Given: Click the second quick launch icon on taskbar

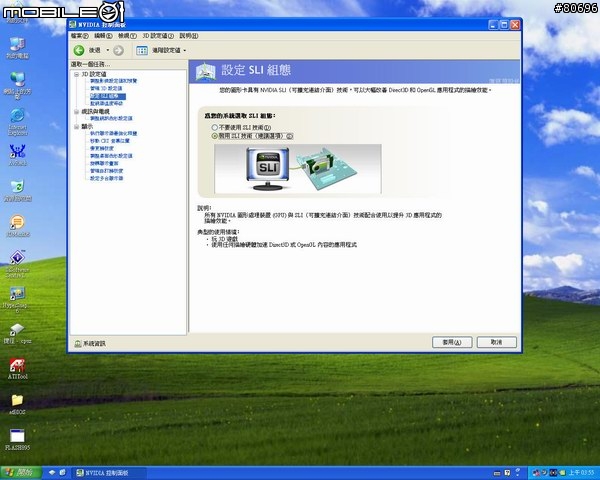Looking at the screenshot, I should click(62, 473).
